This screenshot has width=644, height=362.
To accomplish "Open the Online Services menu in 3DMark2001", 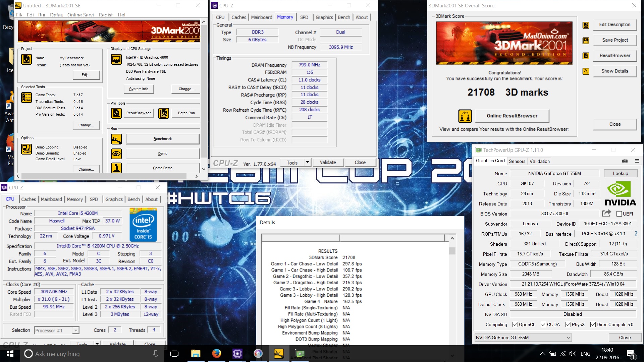I will [80, 15].
